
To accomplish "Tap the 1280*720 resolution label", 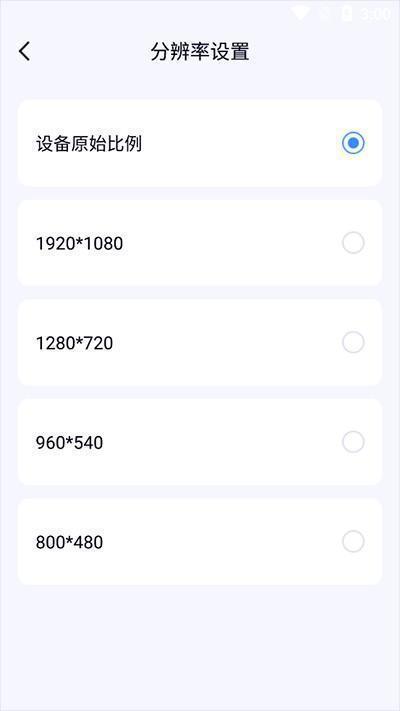I will point(74,343).
